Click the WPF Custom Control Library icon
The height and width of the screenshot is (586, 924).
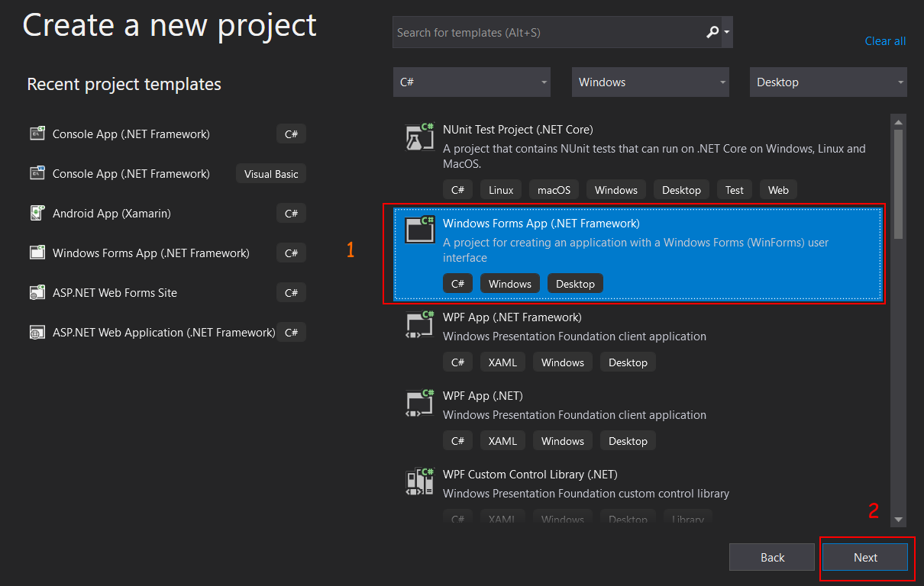click(419, 481)
